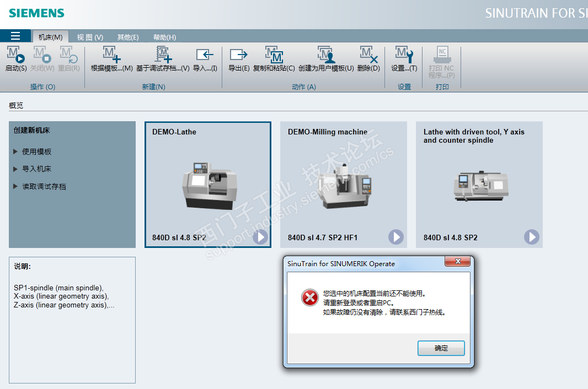Click 基于调试存档...(V) new machine icon

click(163, 55)
